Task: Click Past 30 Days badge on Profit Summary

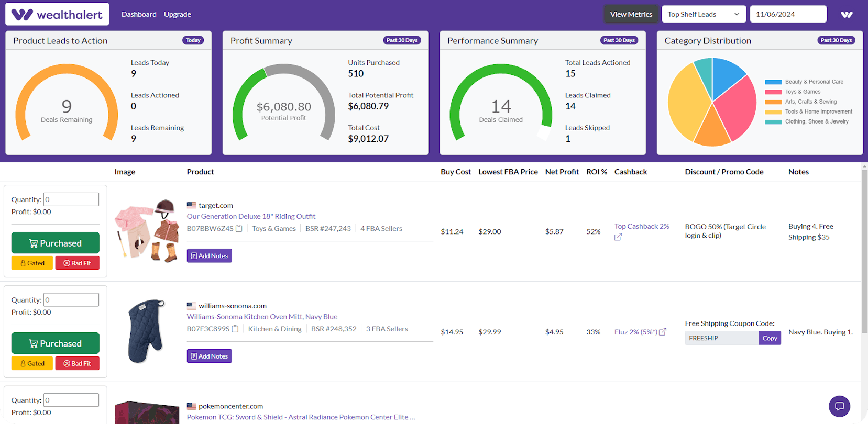Action: 402,40
